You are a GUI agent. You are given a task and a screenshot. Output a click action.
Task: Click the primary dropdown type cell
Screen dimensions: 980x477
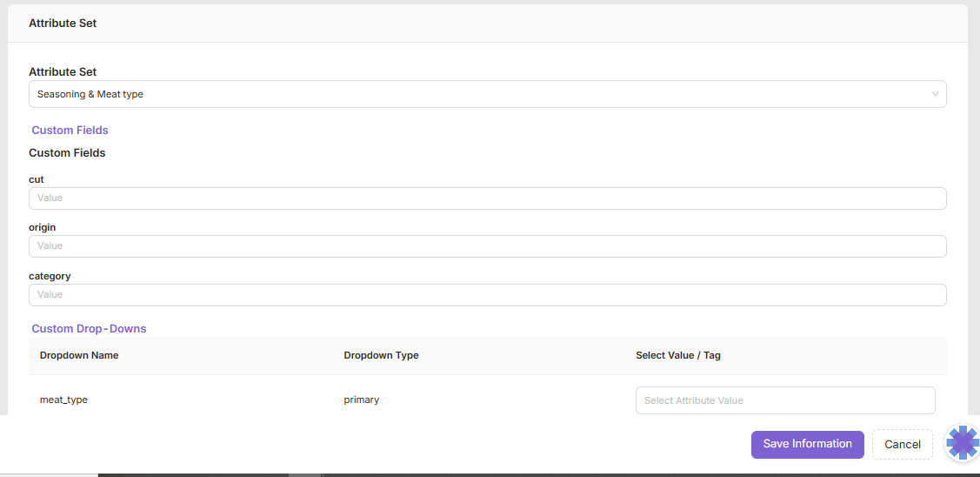point(361,400)
